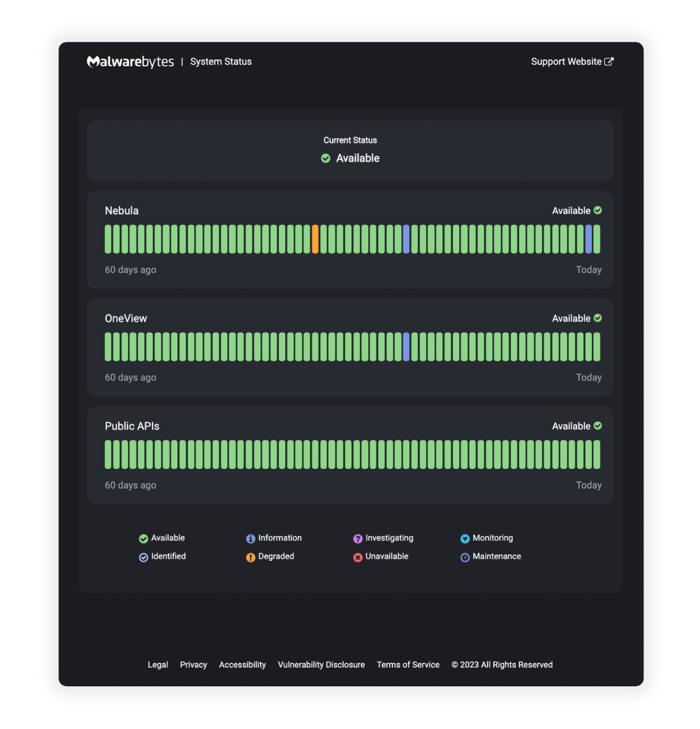
Task: Click the Nebula Available green check icon
Action: click(597, 210)
